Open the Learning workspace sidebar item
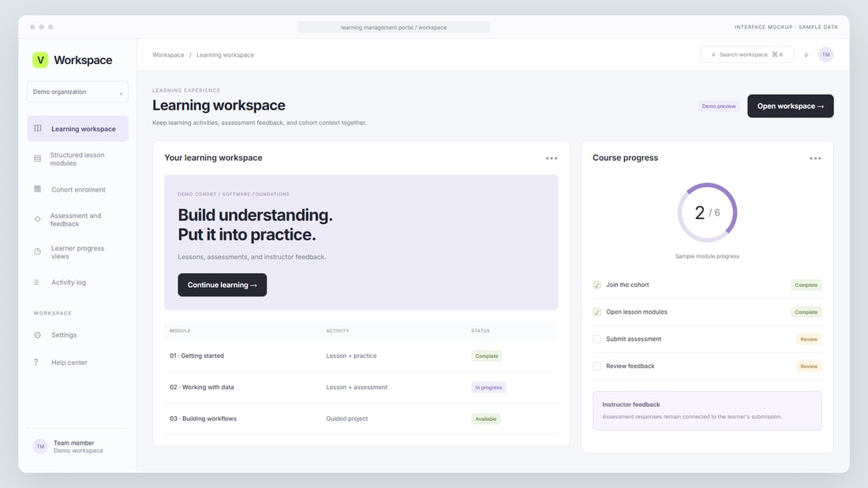This screenshot has height=488, width=868. [x=77, y=129]
